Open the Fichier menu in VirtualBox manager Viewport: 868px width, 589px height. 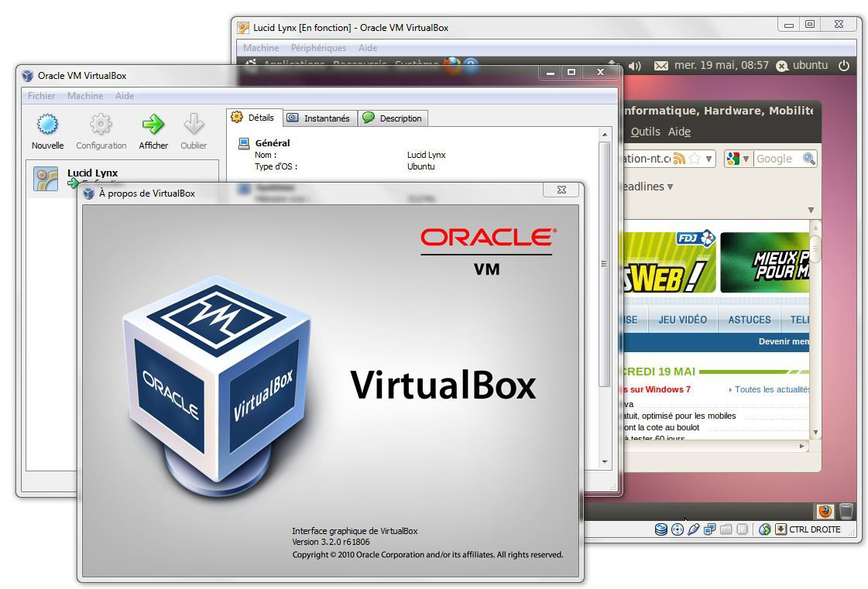tap(42, 96)
